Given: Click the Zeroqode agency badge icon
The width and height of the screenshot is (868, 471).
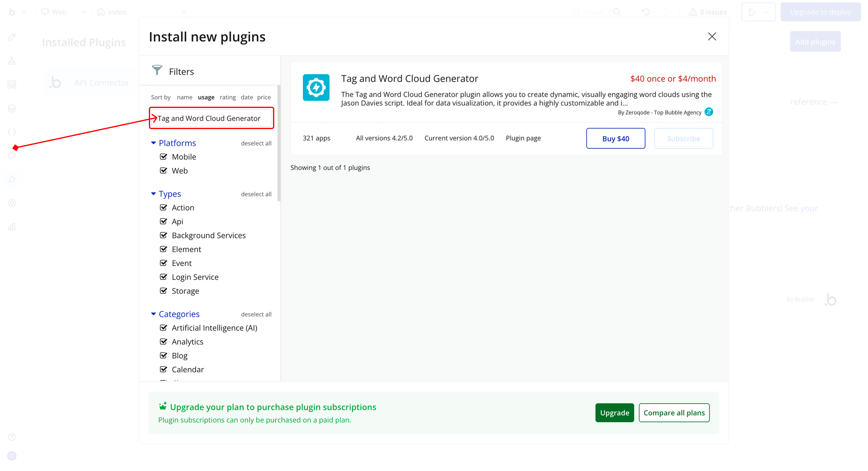Looking at the screenshot, I should click(x=709, y=112).
